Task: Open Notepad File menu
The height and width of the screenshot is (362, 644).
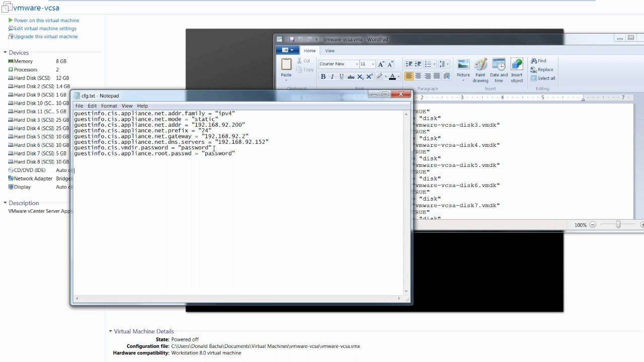Action: (x=79, y=106)
